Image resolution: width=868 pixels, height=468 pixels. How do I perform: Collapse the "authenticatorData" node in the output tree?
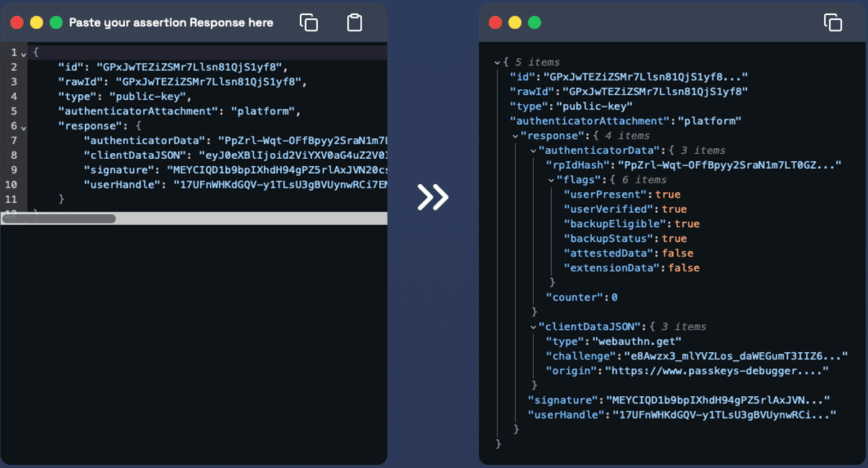(533, 151)
